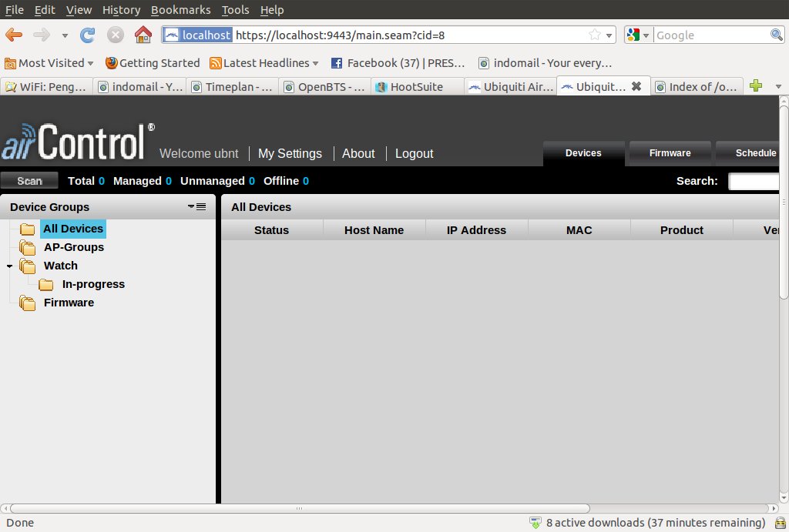Screen dimensions: 789x532
Task: Open the Bookmarks menu
Action: [x=179, y=10]
